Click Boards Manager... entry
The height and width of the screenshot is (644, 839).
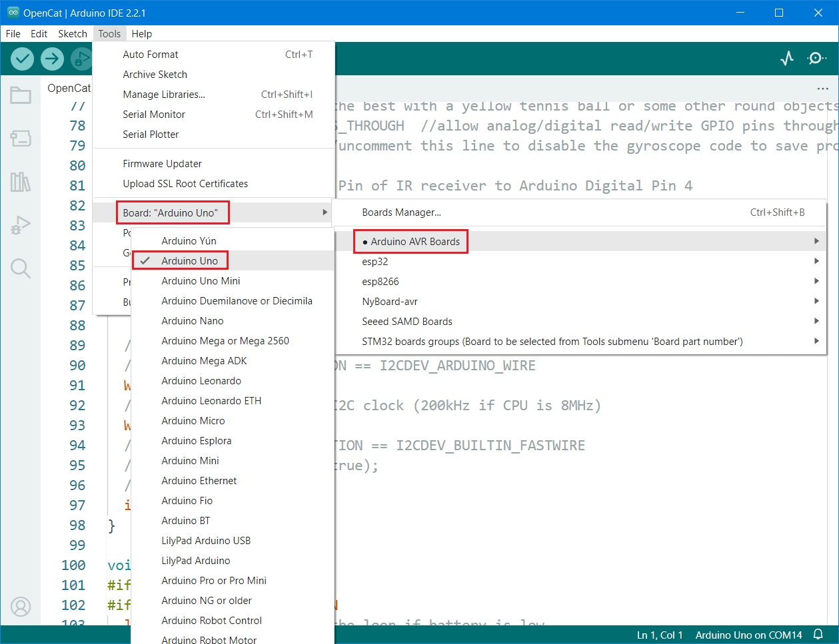tap(401, 212)
